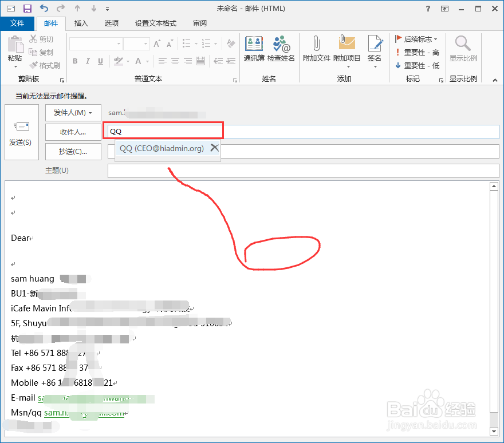504x443 pixels.
Task: Switch to the 邮件 tab
Action: click(51, 23)
